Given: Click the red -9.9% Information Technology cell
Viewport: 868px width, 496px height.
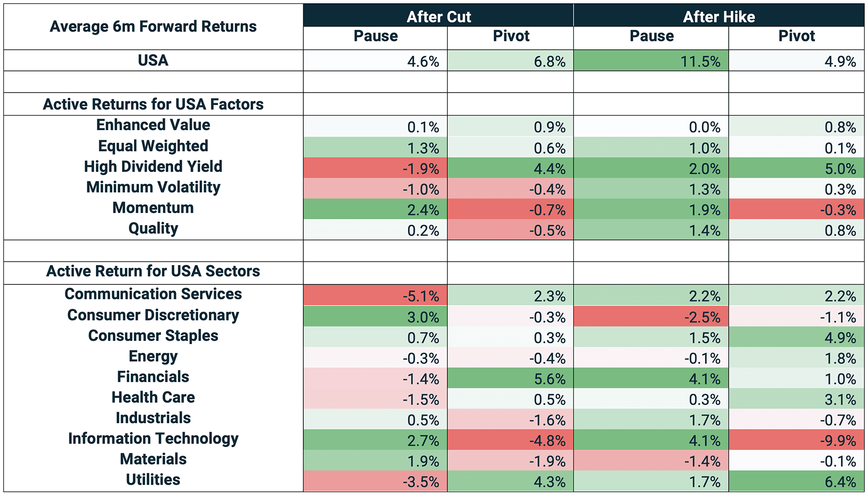Looking at the screenshot, I should [x=796, y=441].
